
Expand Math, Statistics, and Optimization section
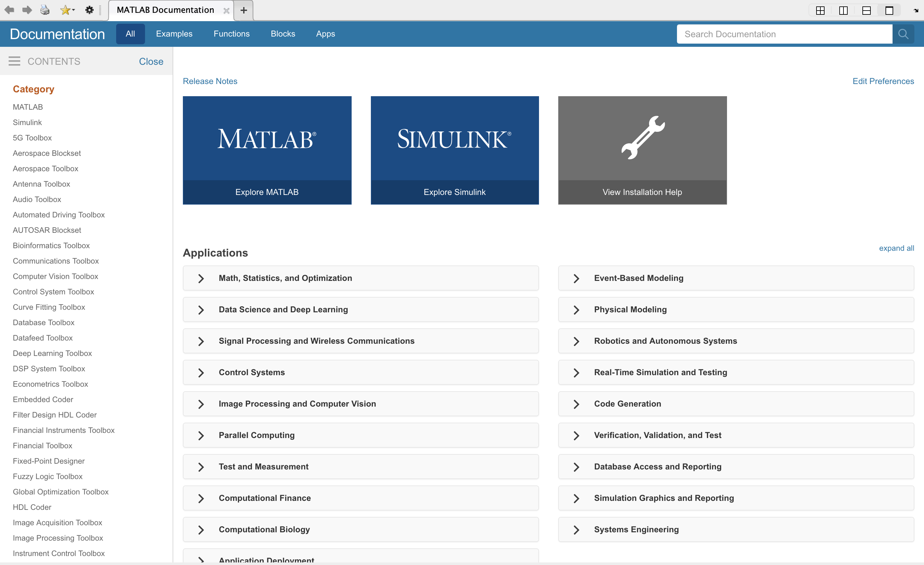(361, 278)
